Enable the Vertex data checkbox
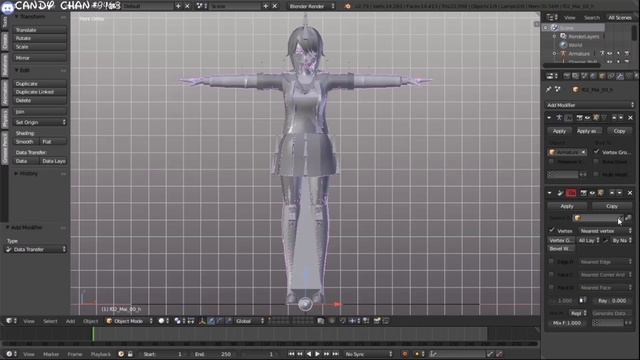640x360 pixels. (552, 231)
